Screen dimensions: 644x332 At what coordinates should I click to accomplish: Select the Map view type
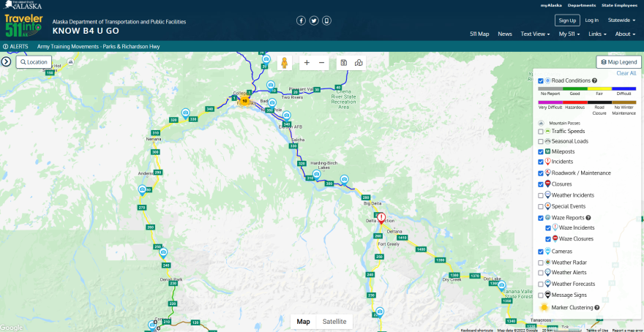pyautogui.click(x=304, y=322)
